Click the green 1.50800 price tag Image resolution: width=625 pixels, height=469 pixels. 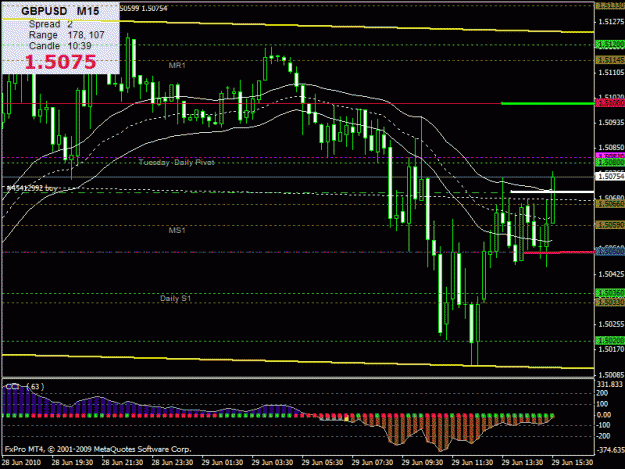click(610, 163)
